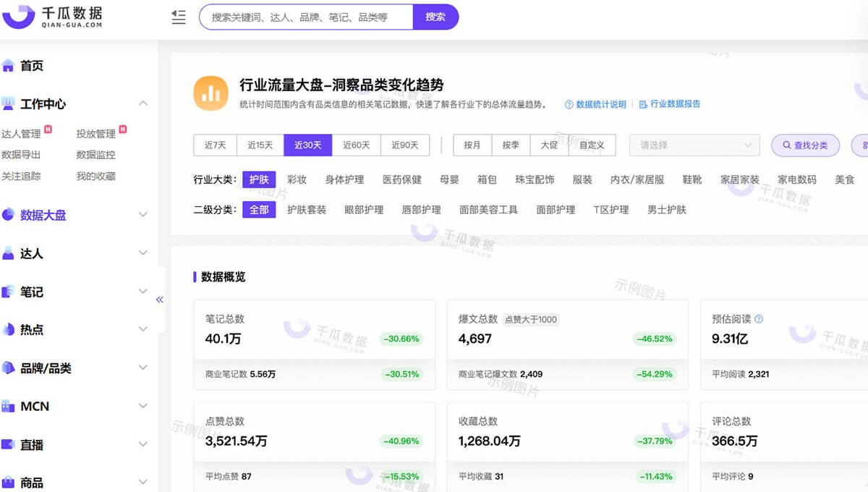This screenshot has height=492, width=868.
Task: Click the help icon beside 预估阅读
Action: coord(759,319)
